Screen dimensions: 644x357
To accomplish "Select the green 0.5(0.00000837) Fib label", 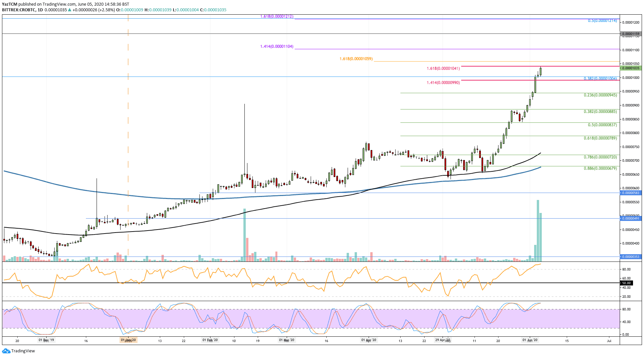I will pyautogui.click(x=602, y=125).
